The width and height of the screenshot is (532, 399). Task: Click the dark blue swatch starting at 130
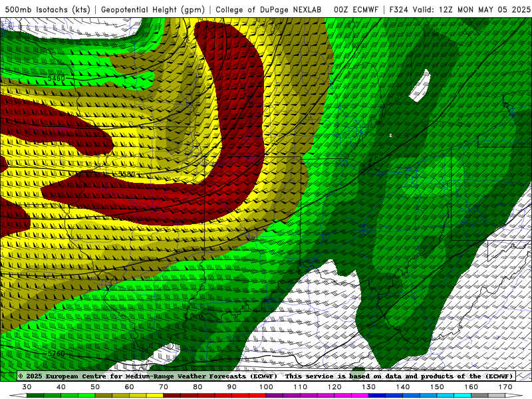(x=377, y=396)
